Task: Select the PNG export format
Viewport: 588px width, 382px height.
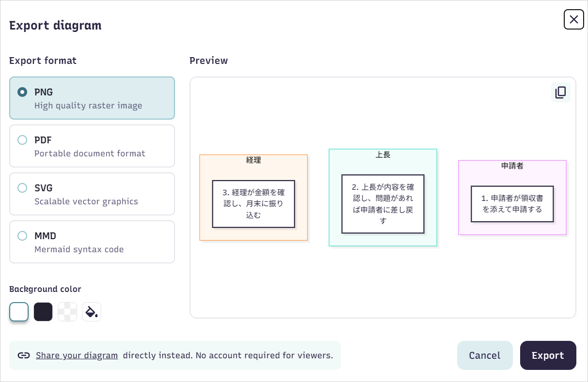Action: 92,98
